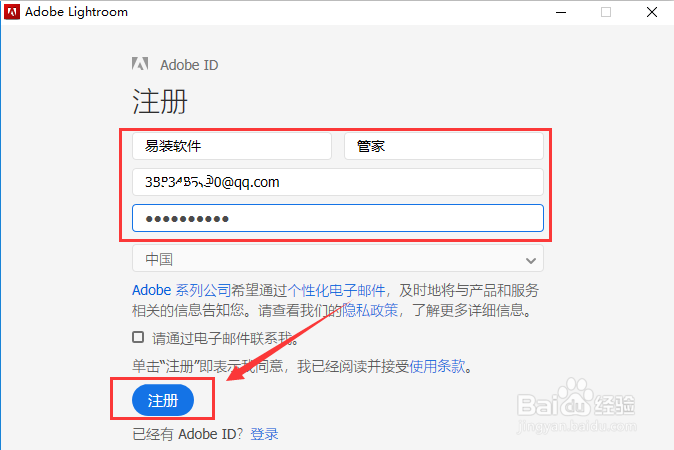Tick the 请通过电子邮件联系我 checkbox
This screenshot has height=450, width=674.
pos(138,337)
